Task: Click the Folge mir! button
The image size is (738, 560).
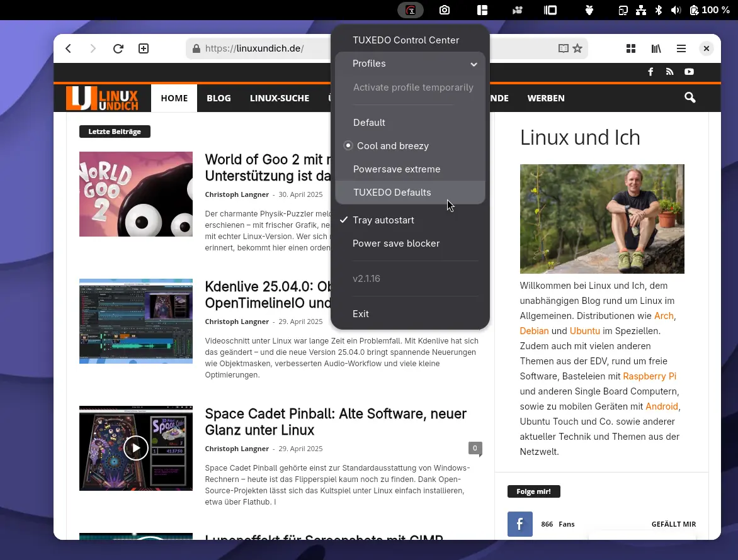Action: pos(533,491)
